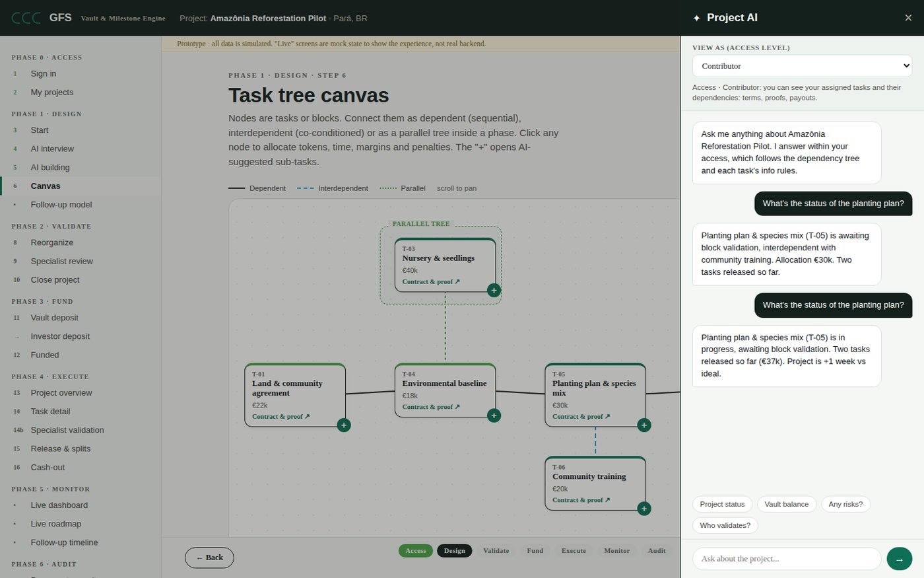Open Sign in in the sidebar
924x578 pixels.
(x=81, y=73)
